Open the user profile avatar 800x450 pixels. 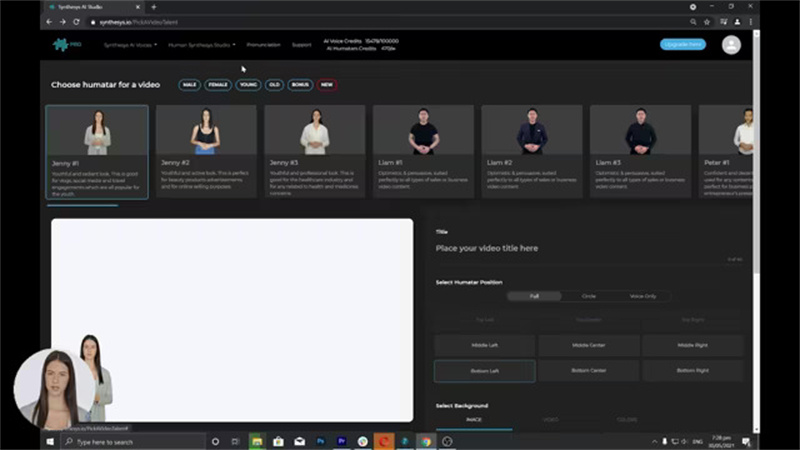pos(731,45)
